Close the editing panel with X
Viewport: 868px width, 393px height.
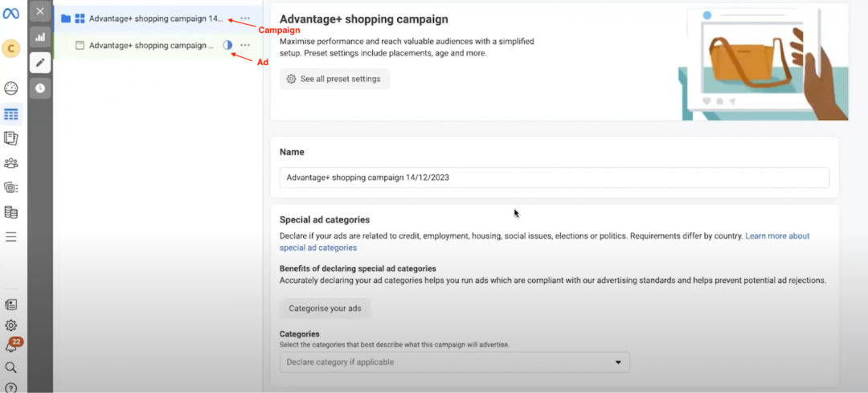40,11
